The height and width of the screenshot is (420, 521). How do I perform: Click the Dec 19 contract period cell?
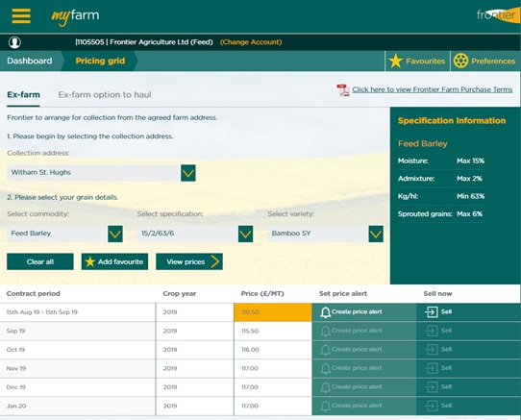tap(78, 387)
